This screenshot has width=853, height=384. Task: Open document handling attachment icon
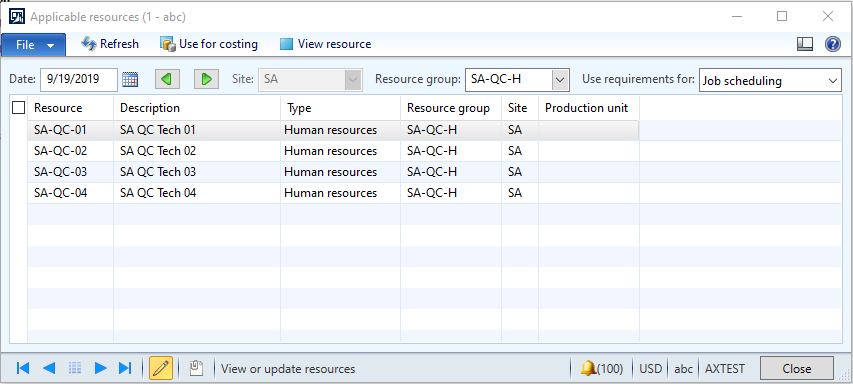pyautogui.click(x=196, y=368)
